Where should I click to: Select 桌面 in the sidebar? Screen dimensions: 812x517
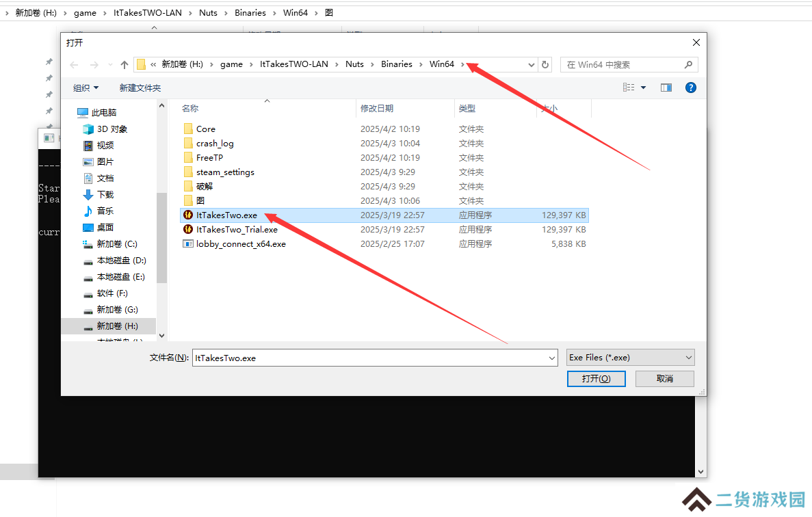(99, 227)
